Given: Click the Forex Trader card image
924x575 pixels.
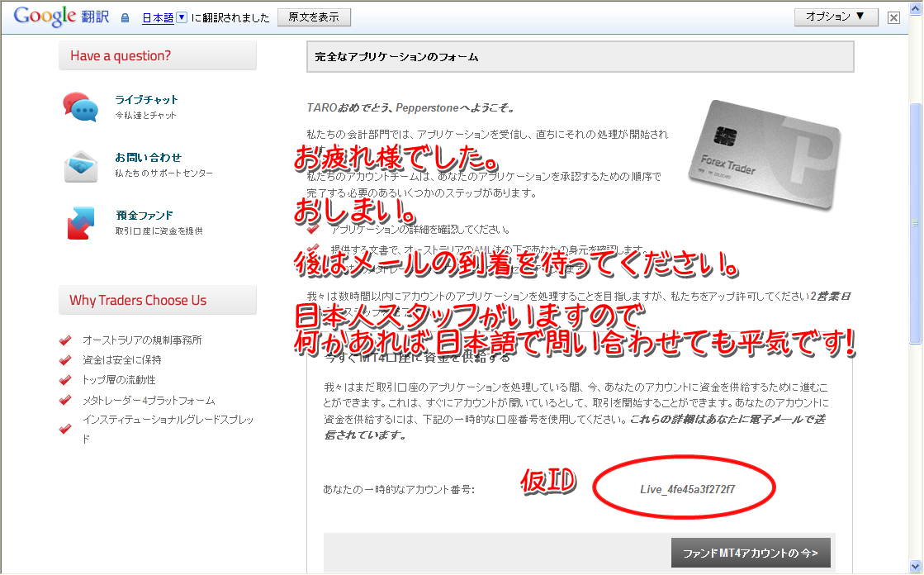Looking at the screenshot, I should (x=765, y=154).
